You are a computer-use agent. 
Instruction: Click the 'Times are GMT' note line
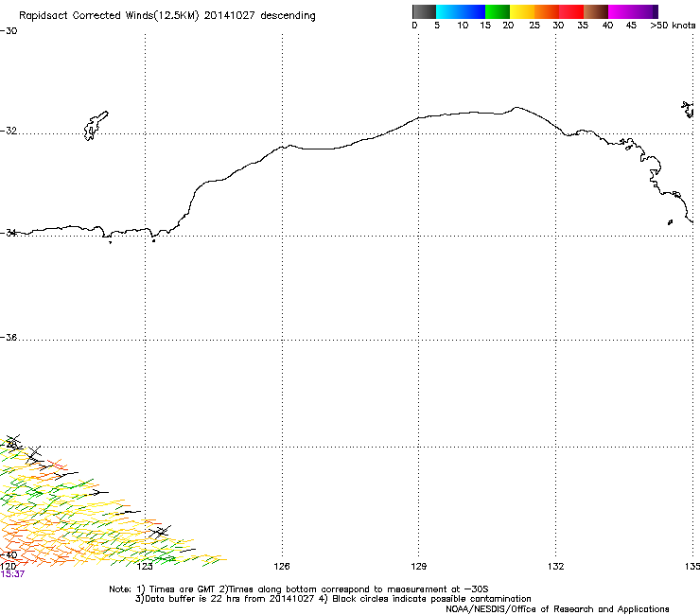coord(299,589)
